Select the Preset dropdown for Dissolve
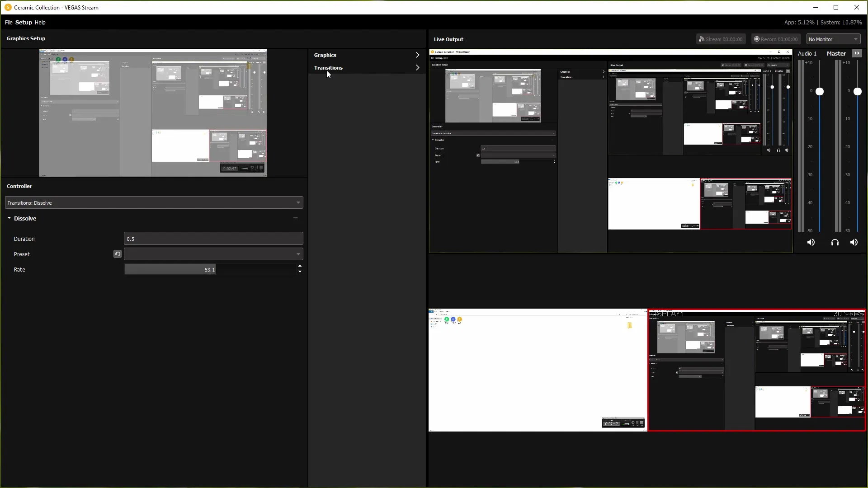Image resolution: width=868 pixels, height=488 pixels. (x=212, y=253)
